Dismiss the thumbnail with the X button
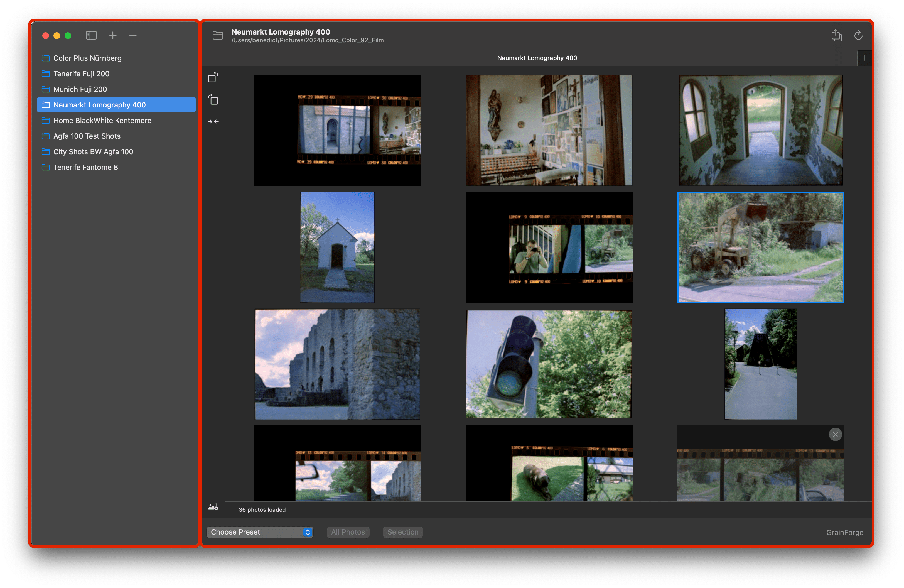Screen dimensions: 904x588 (x=835, y=434)
